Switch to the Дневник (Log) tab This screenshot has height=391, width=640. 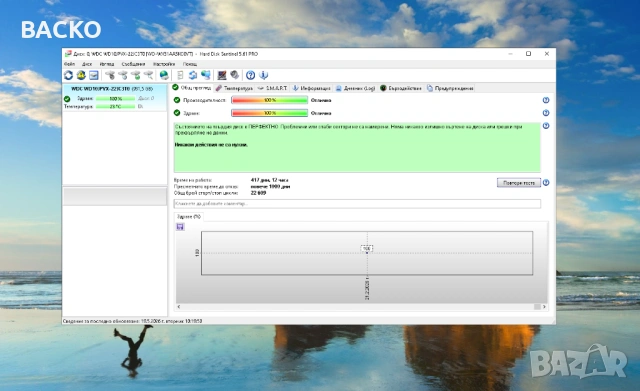point(356,88)
